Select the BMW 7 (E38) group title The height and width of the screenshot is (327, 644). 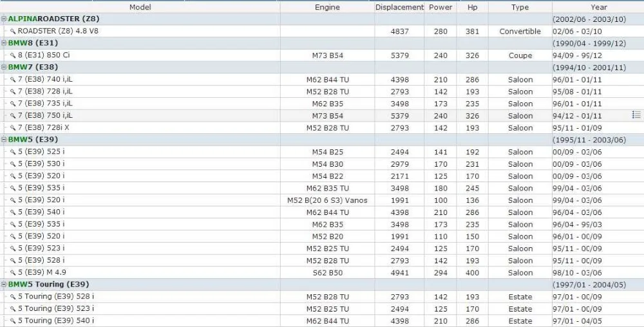coord(33,68)
